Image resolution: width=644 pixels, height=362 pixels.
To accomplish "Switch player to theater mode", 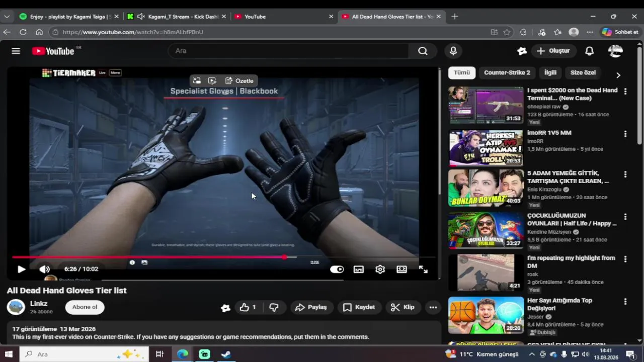I will (401, 269).
